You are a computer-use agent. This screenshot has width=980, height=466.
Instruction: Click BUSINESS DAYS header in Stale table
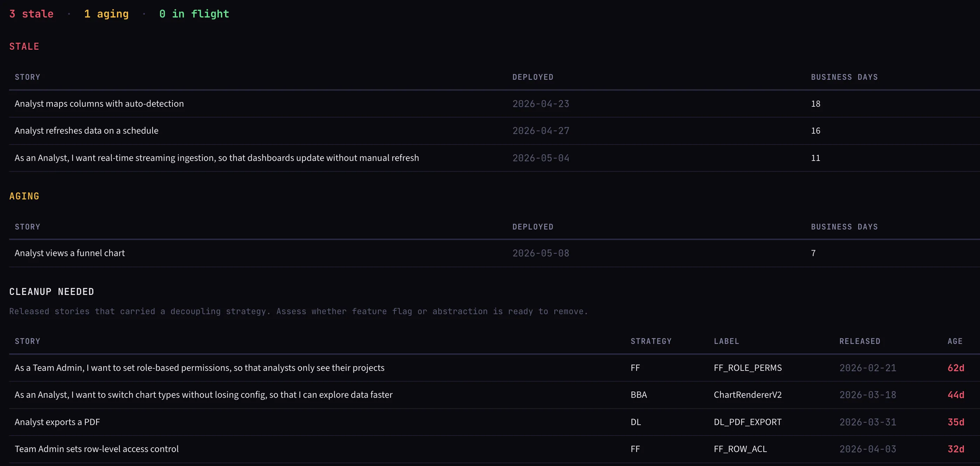(x=844, y=77)
